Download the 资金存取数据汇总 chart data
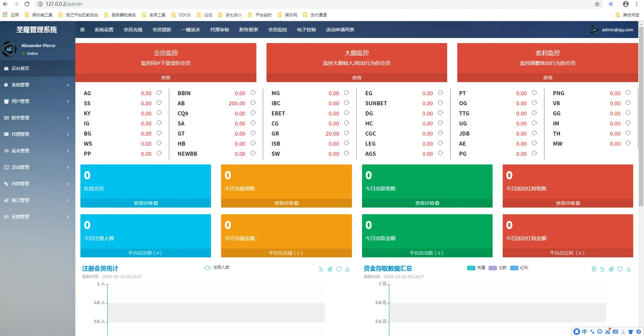 coord(629,269)
